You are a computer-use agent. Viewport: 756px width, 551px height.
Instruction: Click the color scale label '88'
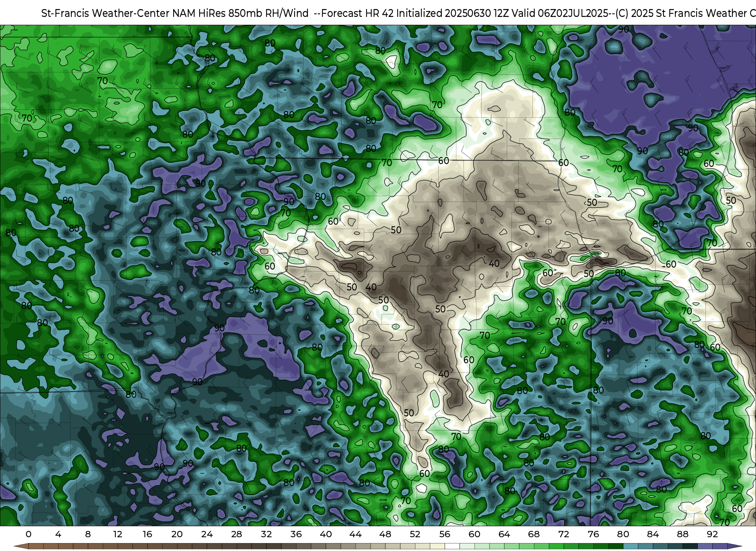[683, 534]
